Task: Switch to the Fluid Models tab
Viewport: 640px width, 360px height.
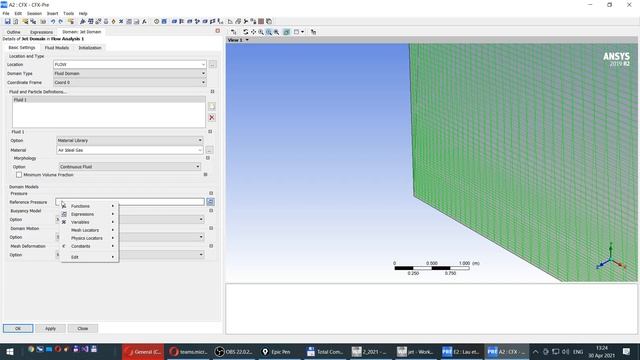Action: tap(57, 48)
